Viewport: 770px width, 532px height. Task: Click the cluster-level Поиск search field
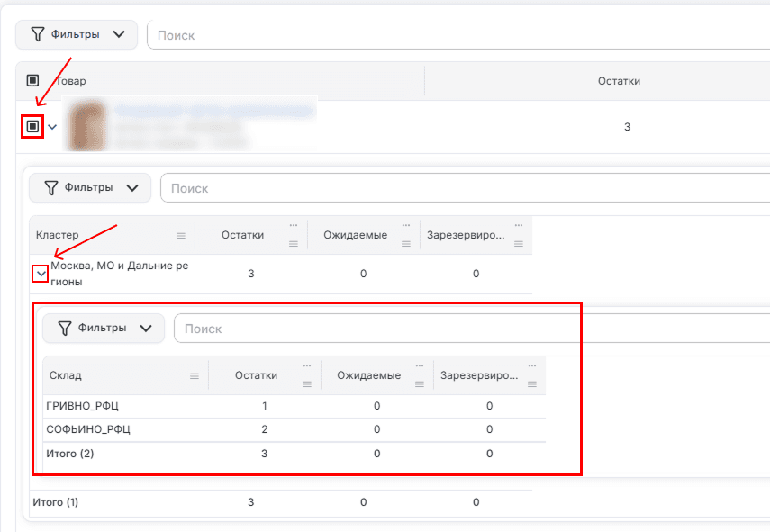point(465,188)
